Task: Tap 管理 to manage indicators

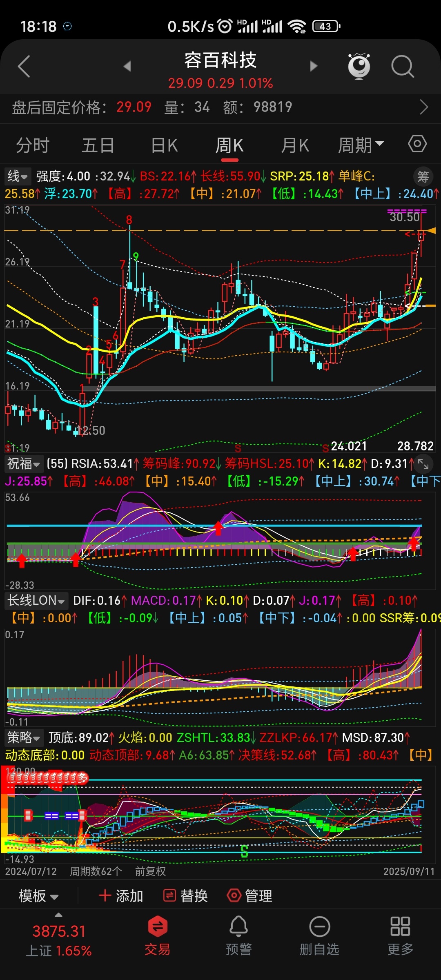Action: [250, 896]
